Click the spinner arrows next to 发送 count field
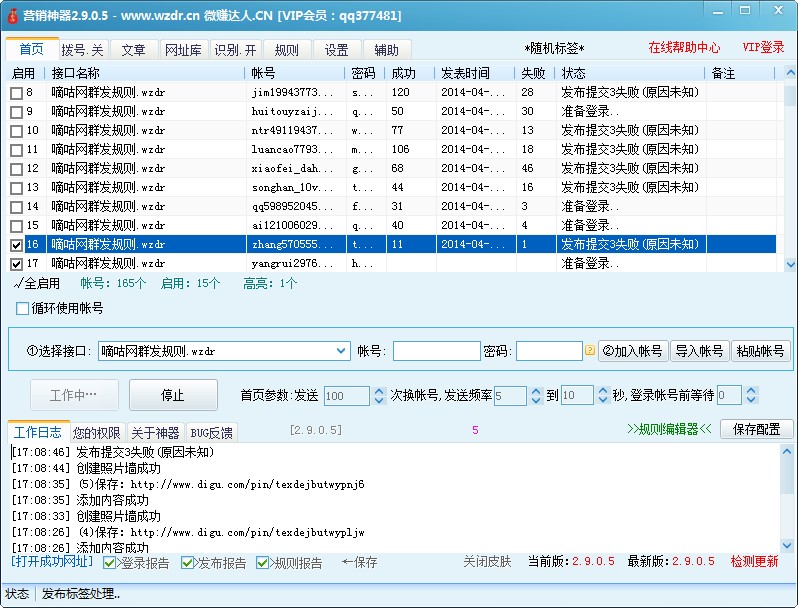The image size is (798, 608). click(x=379, y=396)
